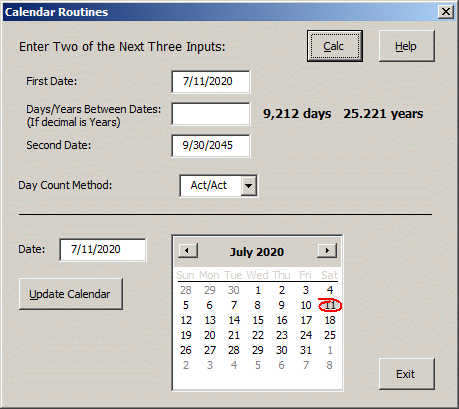Choose day 20 in the calendar
The height and width of the screenshot is (409, 459).
(x=210, y=335)
